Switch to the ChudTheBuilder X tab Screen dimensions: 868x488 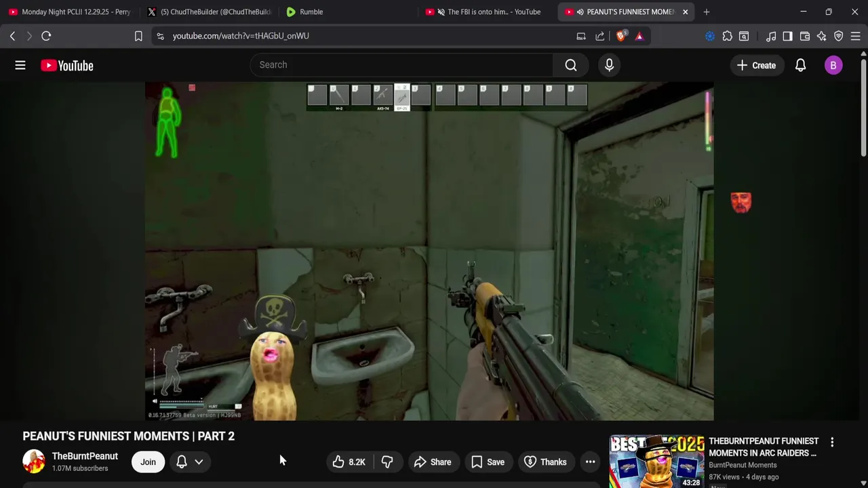(x=210, y=12)
